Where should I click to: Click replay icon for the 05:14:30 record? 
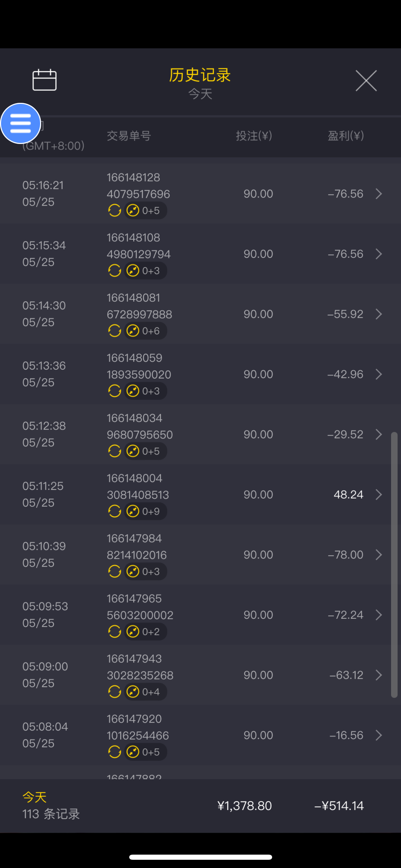[114, 331]
